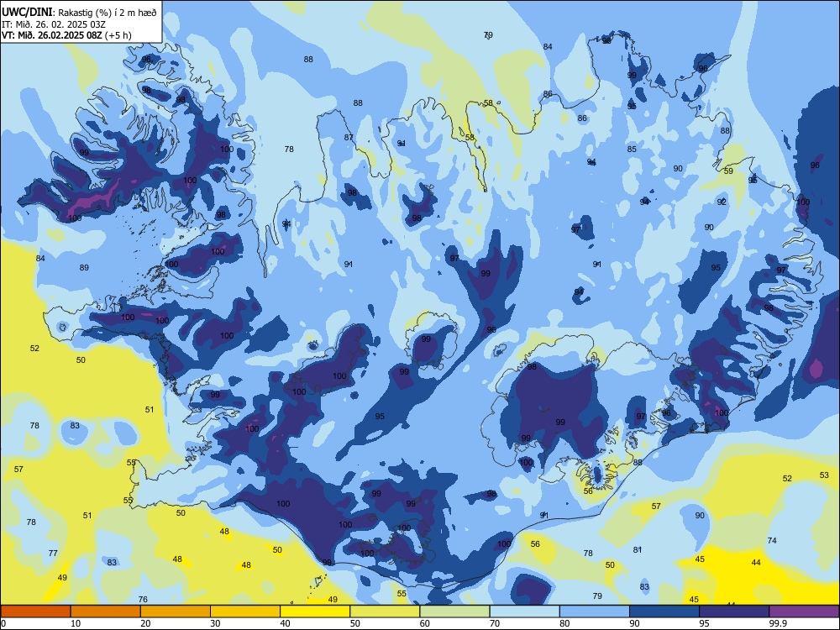
Task: Click the pale yellow 50–60 legend swatch
Action: point(385,612)
